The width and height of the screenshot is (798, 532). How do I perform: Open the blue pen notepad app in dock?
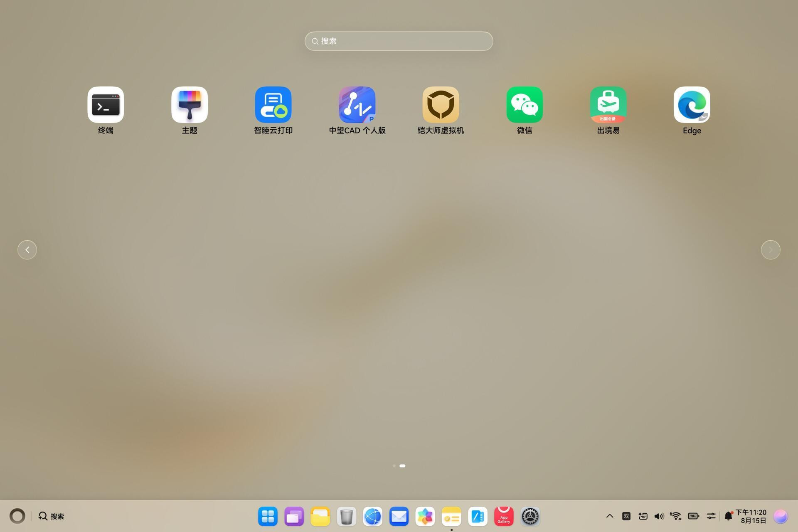coord(478,516)
